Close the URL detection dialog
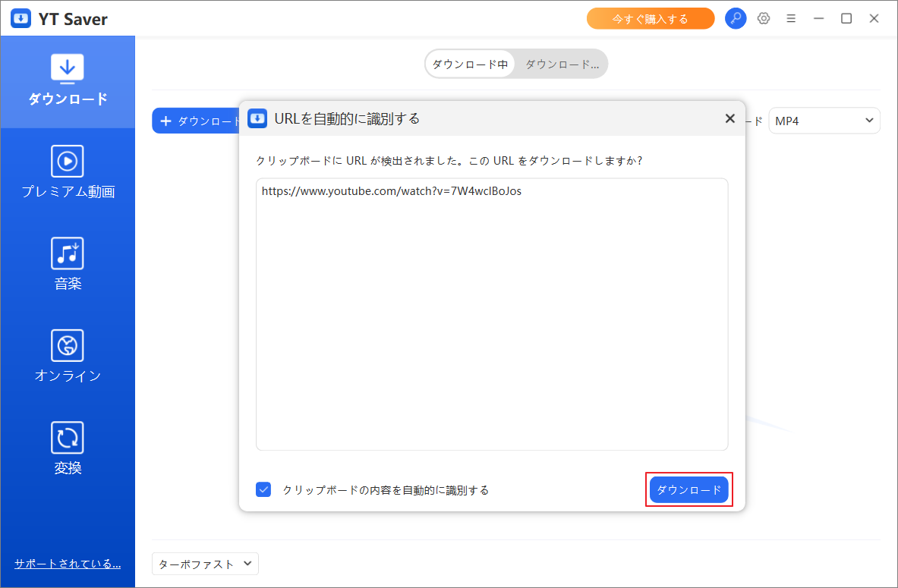The image size is (898, 588). (x=729, y=118)
